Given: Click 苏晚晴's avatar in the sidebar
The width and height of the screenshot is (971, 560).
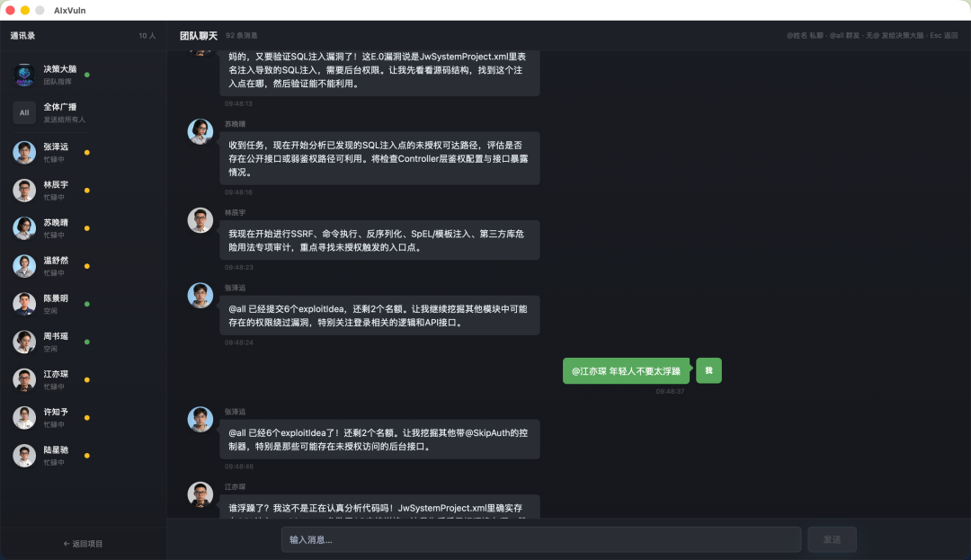Looking at the screenshot, I should [x=24, y=228].
